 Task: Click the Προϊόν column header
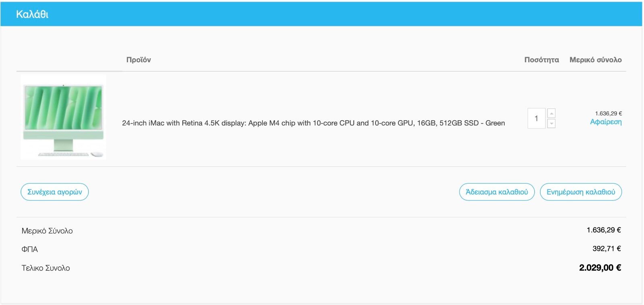[x=138, y=60]
